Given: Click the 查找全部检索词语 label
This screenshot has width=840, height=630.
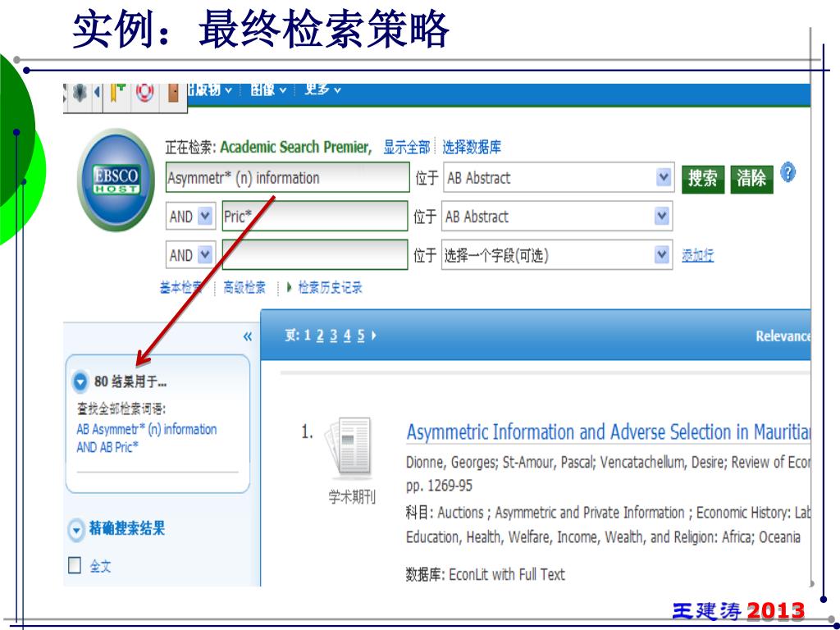Looking at the screenshot, I should click(121, 409).
